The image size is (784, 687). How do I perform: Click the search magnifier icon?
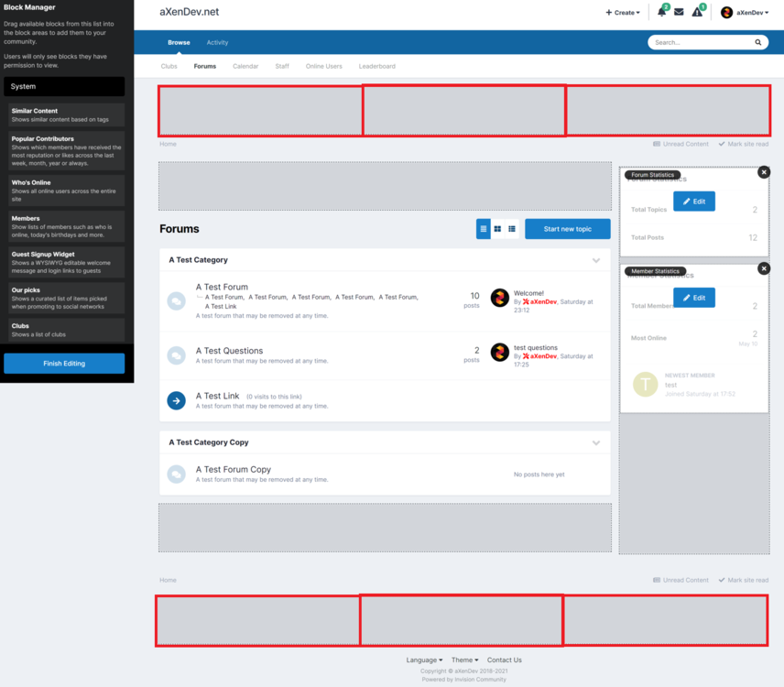758,43
